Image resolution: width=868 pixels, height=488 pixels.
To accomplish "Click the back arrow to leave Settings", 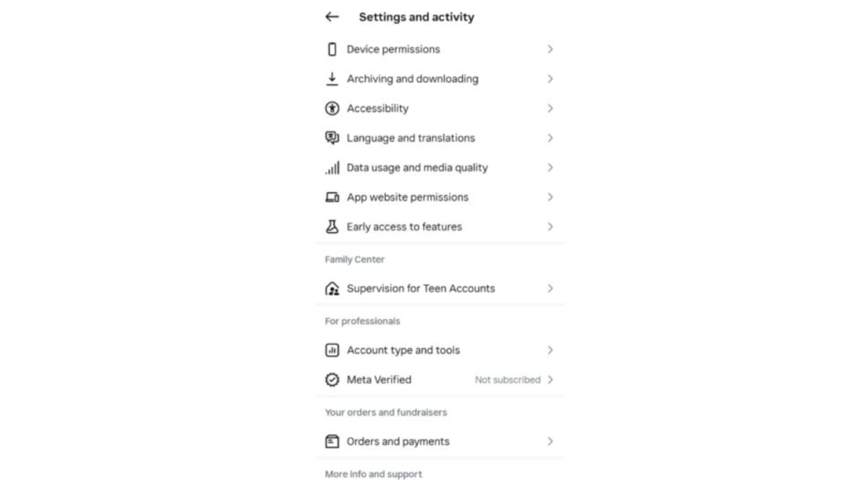I will click(x=331, y=16).
